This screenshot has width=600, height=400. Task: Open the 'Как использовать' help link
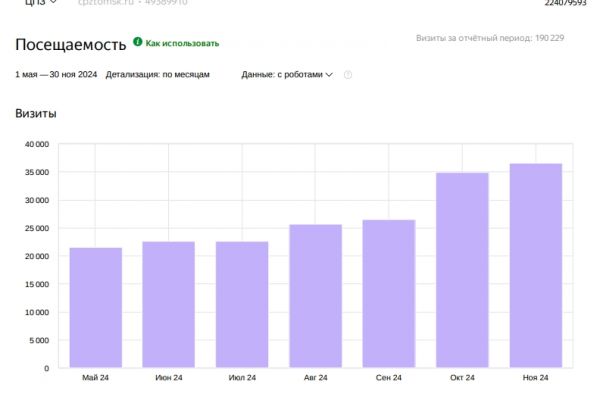pyautogui.click(x=182, y=43)
